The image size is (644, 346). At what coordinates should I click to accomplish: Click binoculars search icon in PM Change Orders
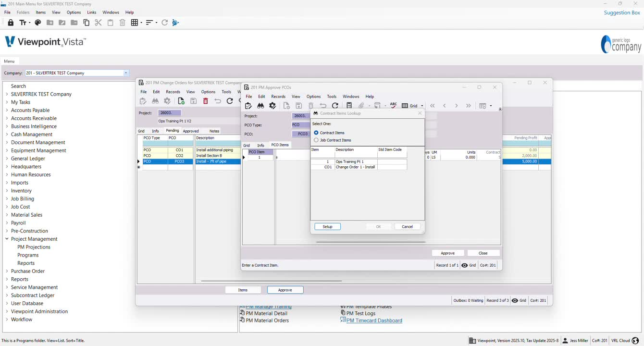coord(155,101)
